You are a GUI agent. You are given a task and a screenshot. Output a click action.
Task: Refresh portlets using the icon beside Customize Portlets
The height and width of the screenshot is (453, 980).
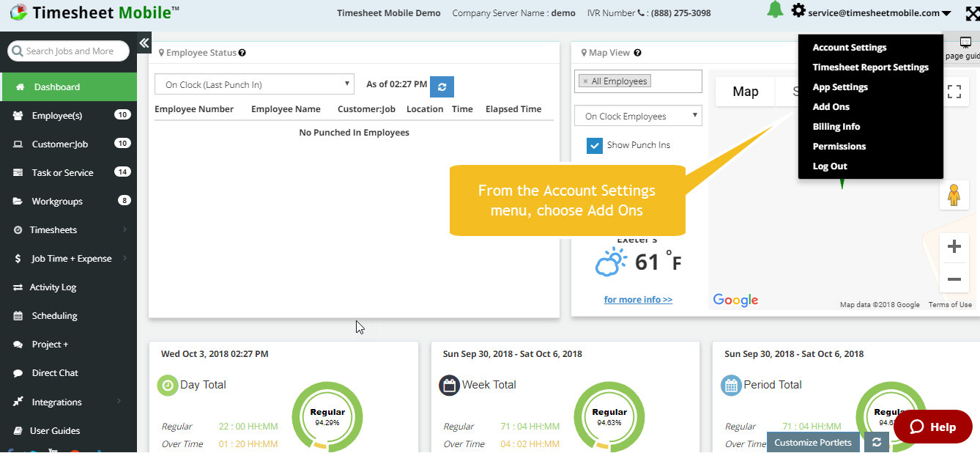click(x=877, y=443)
